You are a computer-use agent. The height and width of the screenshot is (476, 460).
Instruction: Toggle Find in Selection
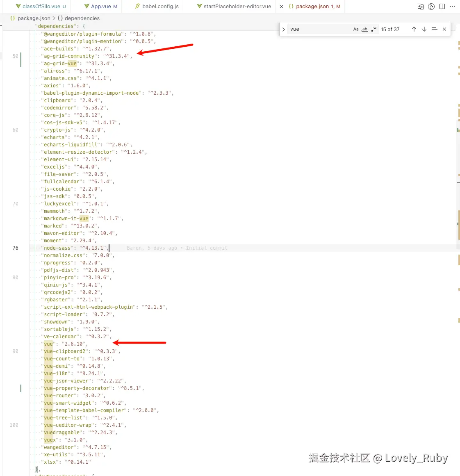pyautogui.click(x=435, y=29)
